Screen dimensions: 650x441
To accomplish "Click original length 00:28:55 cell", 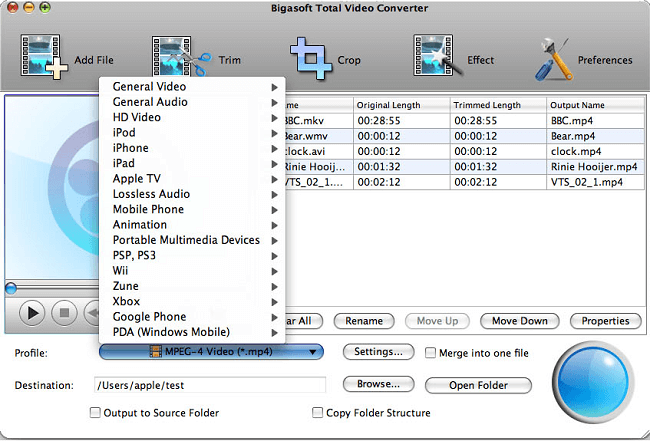I will point(401,121).
